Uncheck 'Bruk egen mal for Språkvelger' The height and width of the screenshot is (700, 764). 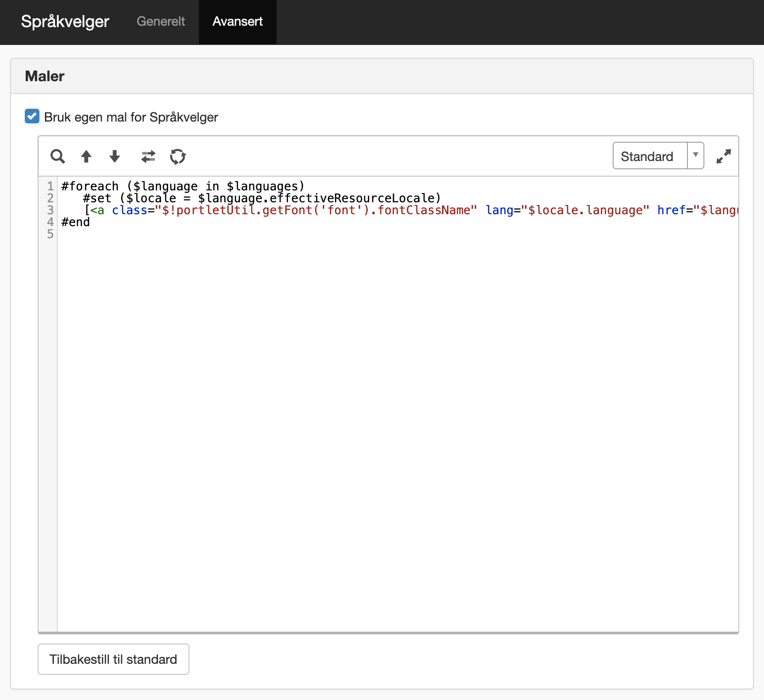[32, 117]
